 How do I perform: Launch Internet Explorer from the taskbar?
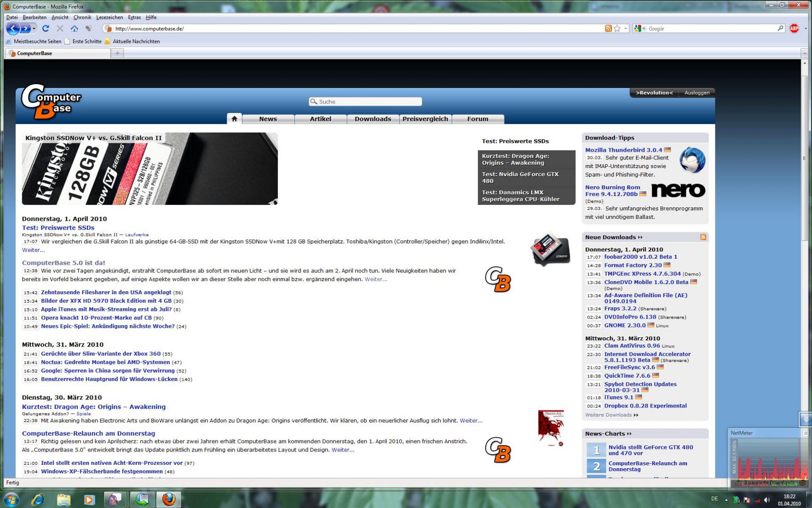(38, 499)
